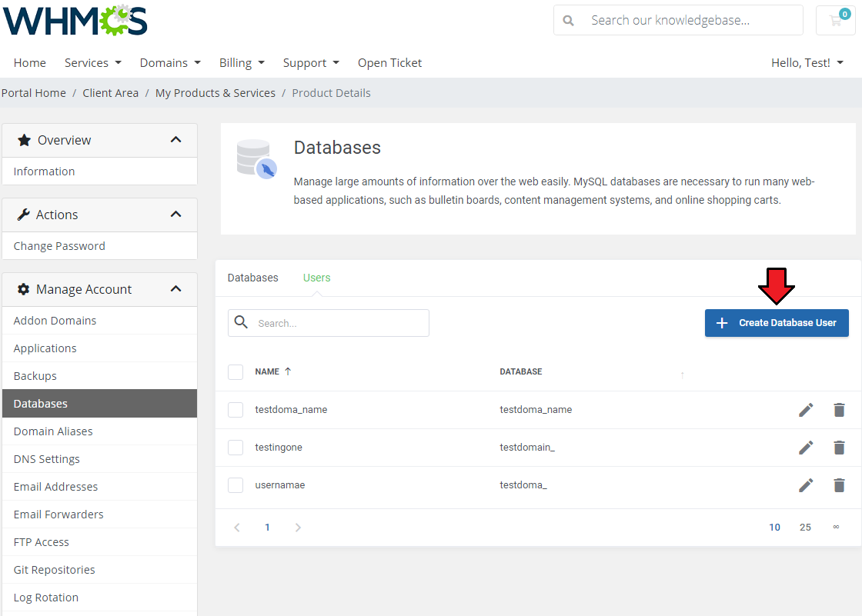Open the Domains dropdown menu
862x616 pixels.
[x=170, y=62]
